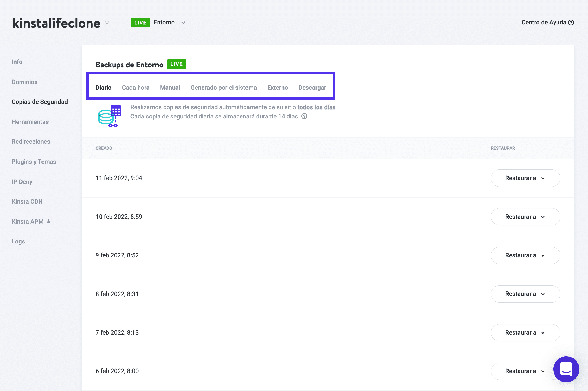Open Dominios in the sidebar

tap(24, 82)
